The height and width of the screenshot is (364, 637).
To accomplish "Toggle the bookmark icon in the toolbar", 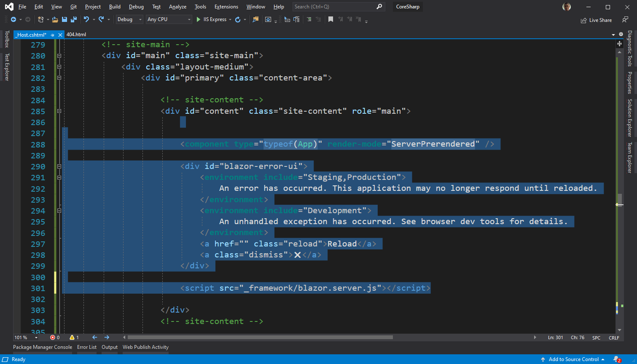I will (331, 19).
